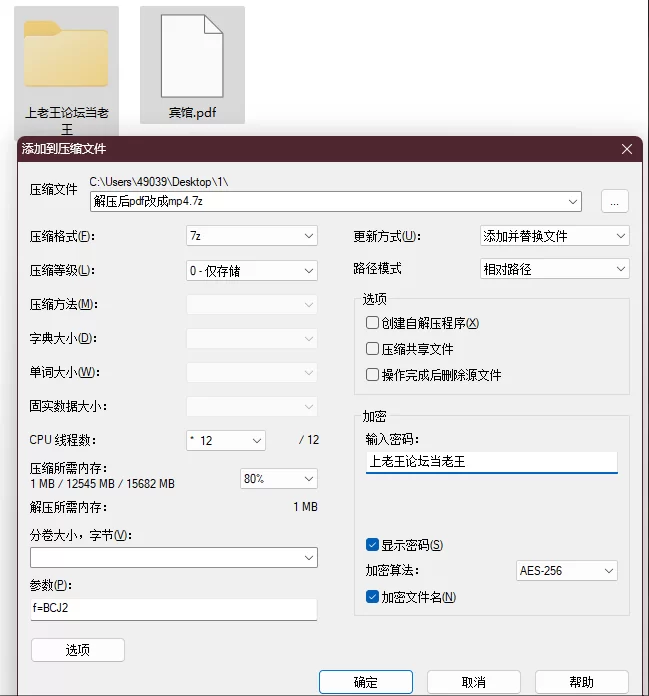Image resolution: width=649 pixels, height=696 pixels.
Task: Uncheck 加密文件名 checkbox
Action: pos(372,597)
